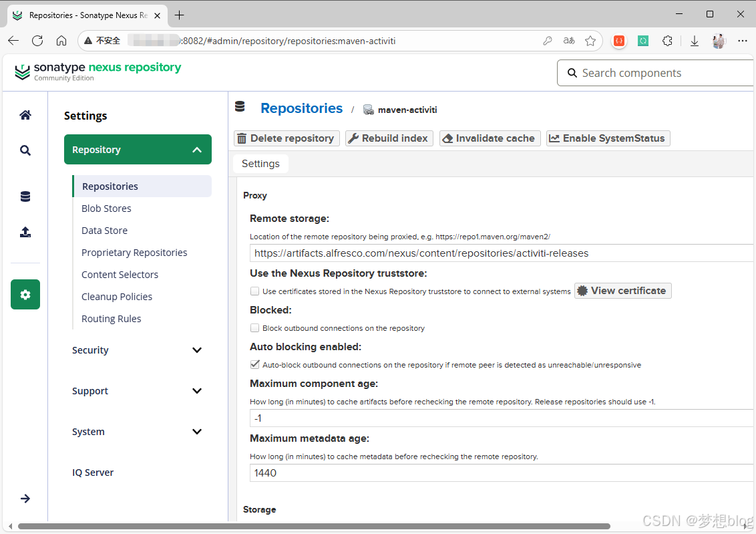The width and height of the screenshot is (756, 534).
Task: Click the maven-activiti breadcrumb label
Action: pyautogui.click(x=407, y=110)
